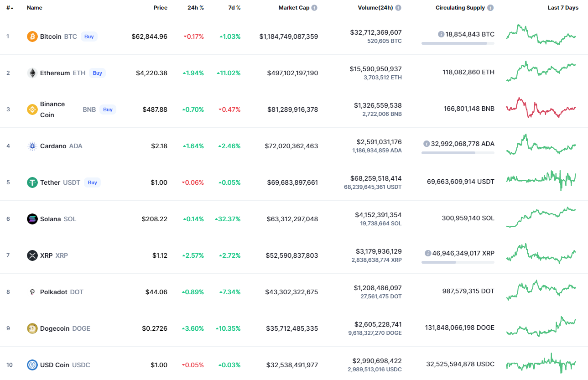Click Ethereum price $4,220.38
This screenshot has height=380, width=588.
(x=151, y=73)
